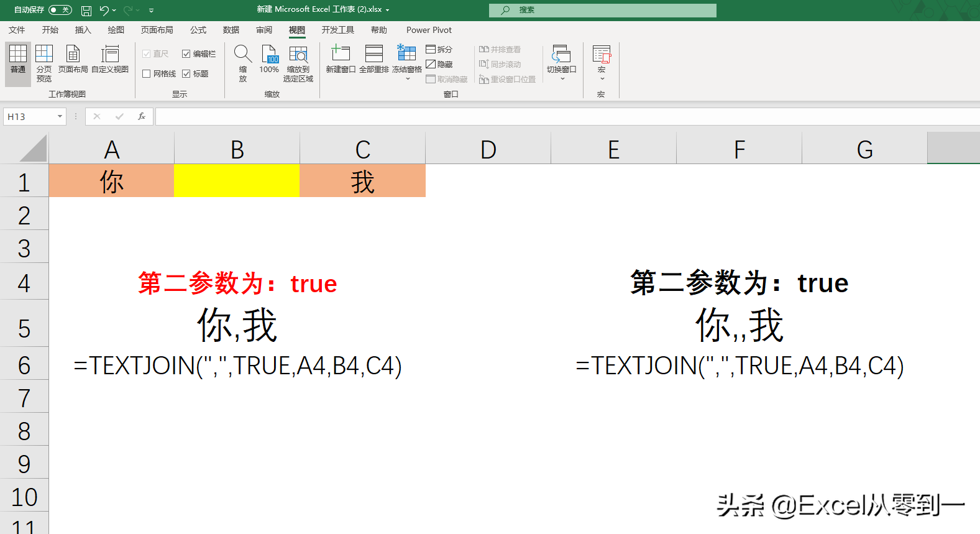The height and width of the screenshot is (534, 980).
Task: Switch to the Data (数据) tab
Action: click(x=231, y=30)
